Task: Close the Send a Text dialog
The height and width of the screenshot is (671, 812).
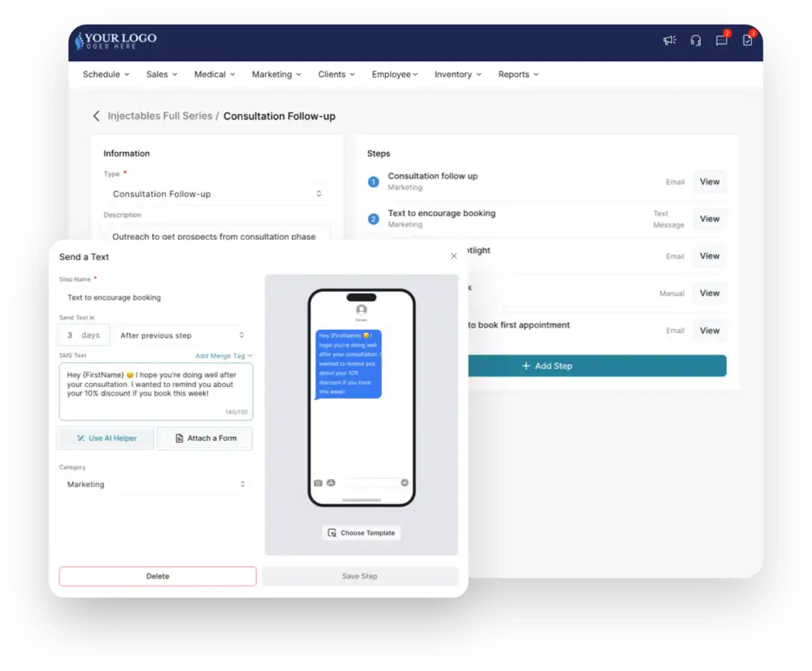Action: pos(454,256)
